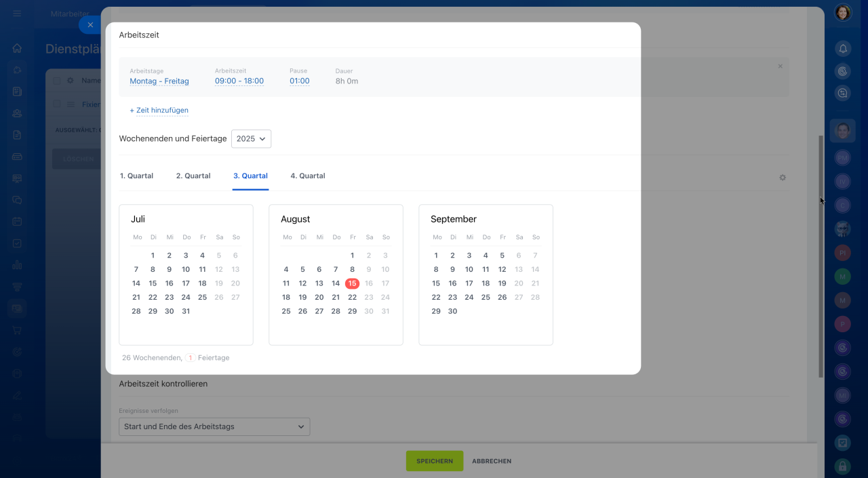Select August 1 in the calendar

(x=352, y=256)
